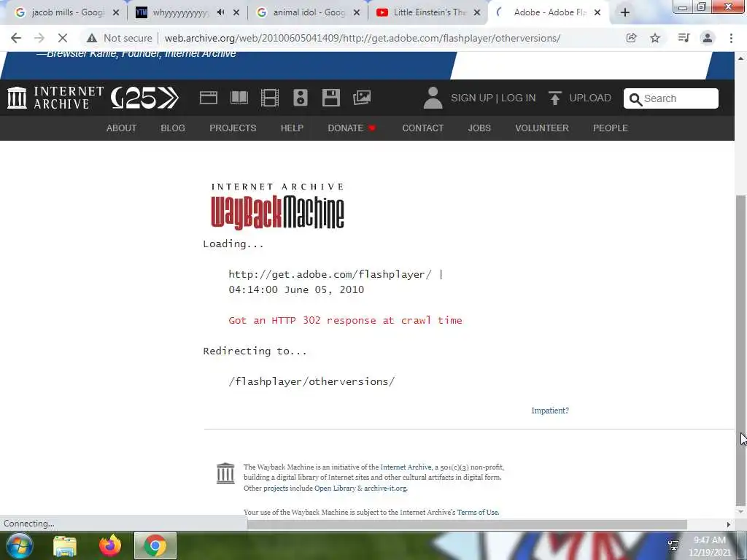Open the Web archive icon
747x560 pixels.
(x=208, y=98)
